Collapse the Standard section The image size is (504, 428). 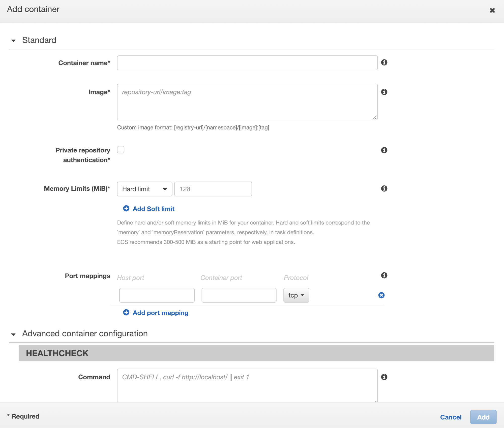[14, 41]
